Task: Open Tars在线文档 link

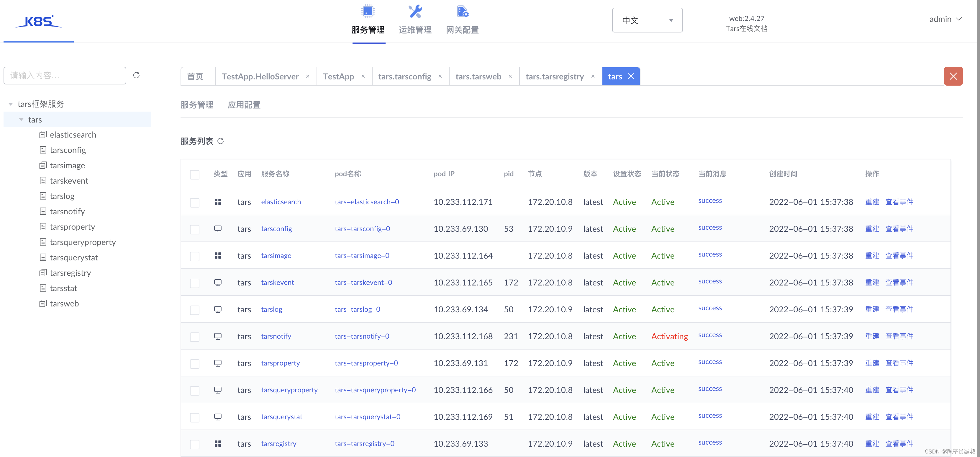Action: pos(746,29)
